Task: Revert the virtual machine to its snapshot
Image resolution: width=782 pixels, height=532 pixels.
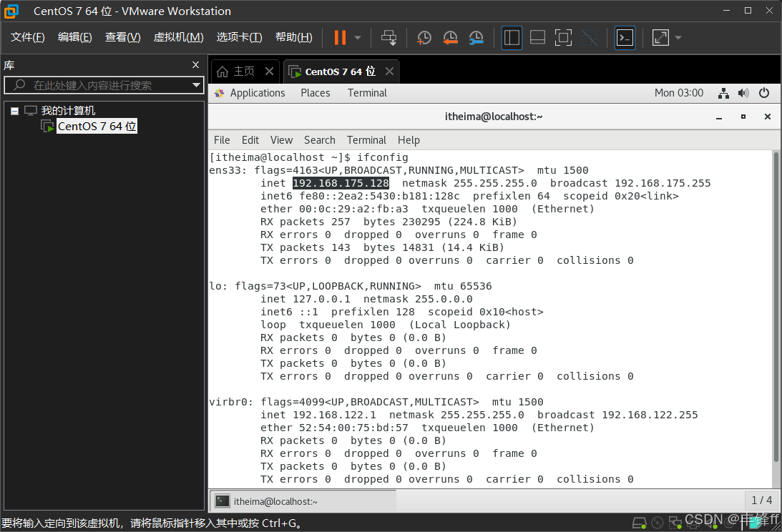Action: coord(450,37)
